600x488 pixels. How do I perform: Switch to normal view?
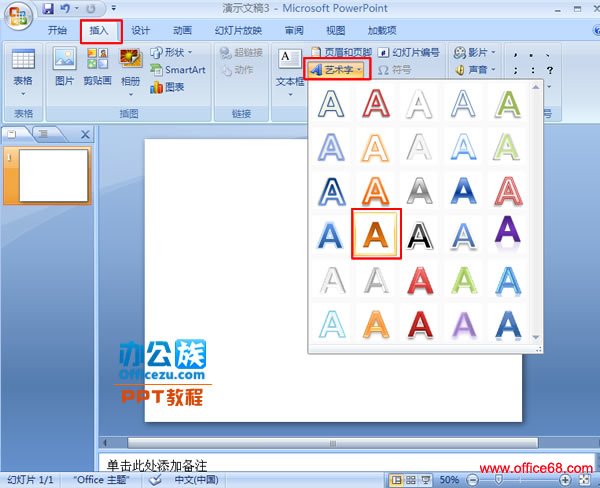397,480
